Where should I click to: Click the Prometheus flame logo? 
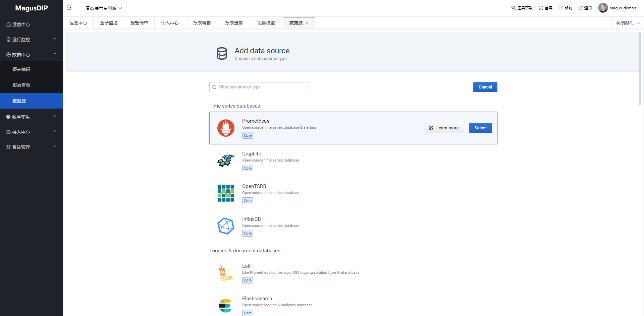(226, 128)
